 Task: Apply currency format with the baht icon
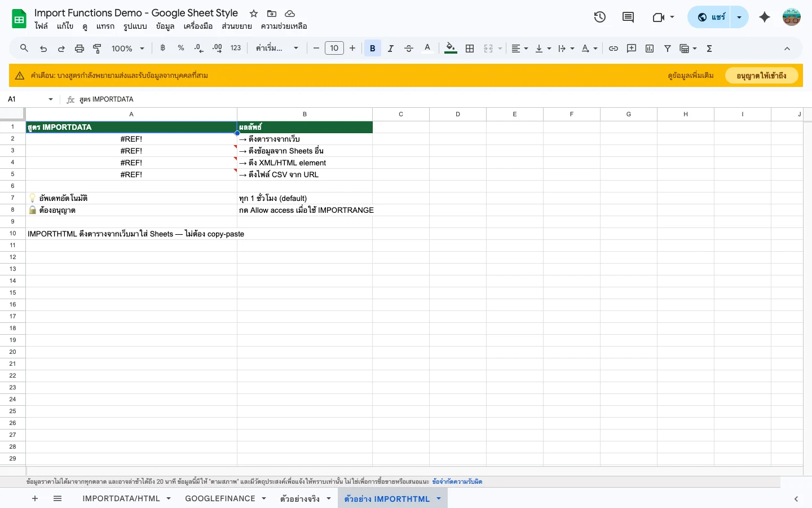(163, 49)
